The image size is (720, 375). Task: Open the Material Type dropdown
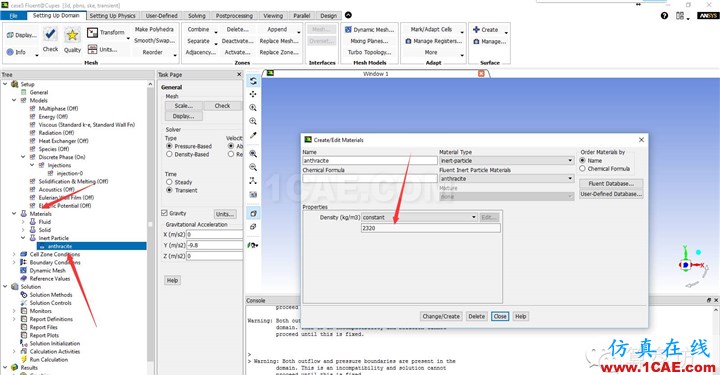(x=506, y=161)
